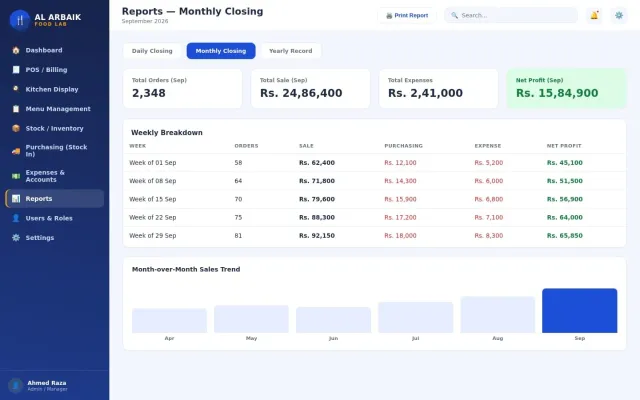Click 'Week of 22 Sep' row label
This screenshot has width=640, height=400.
tap(153, 217)
